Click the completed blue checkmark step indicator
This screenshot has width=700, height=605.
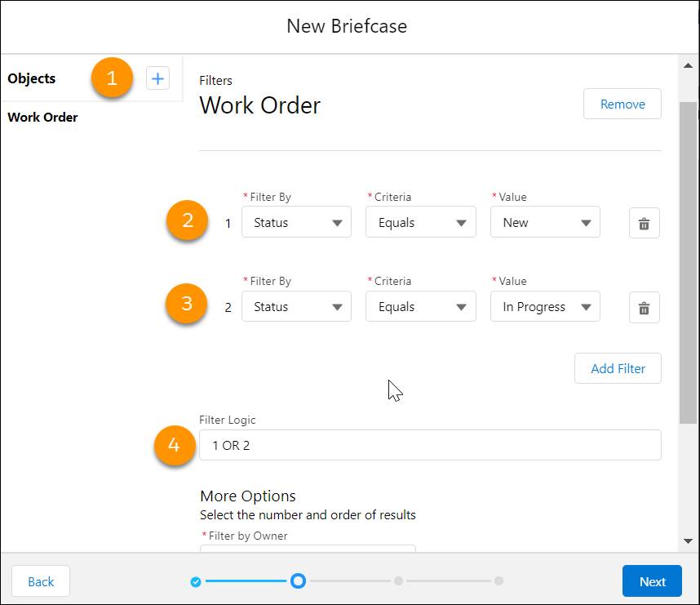(196, 581)
